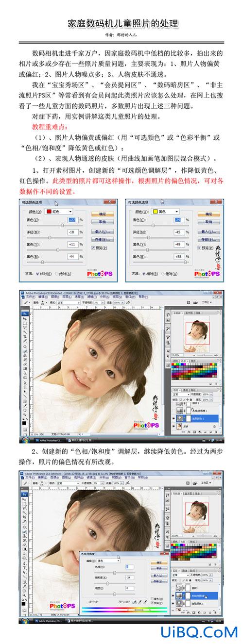This screenshot has height=644, width=243.
Task: Click the Ps logo atop upper Photoshop toolbox
Action: (25, 314)
